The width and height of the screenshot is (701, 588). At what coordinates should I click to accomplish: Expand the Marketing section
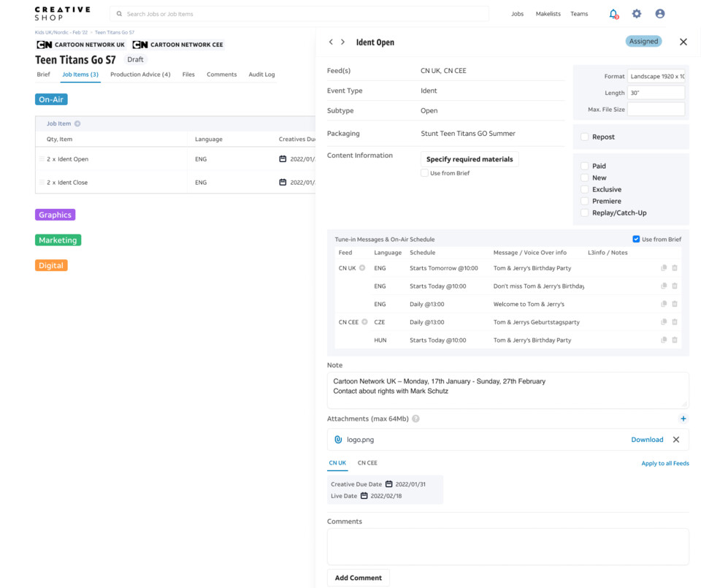pyautogui.click(x=58, y=240)
